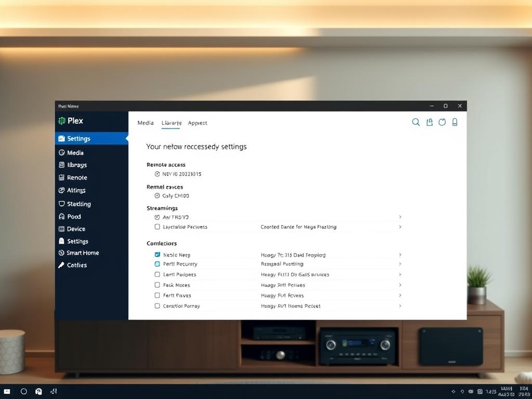The image size is (532, 399).
Task: Open the Settirgs item below Device
Action: point(73,241)
